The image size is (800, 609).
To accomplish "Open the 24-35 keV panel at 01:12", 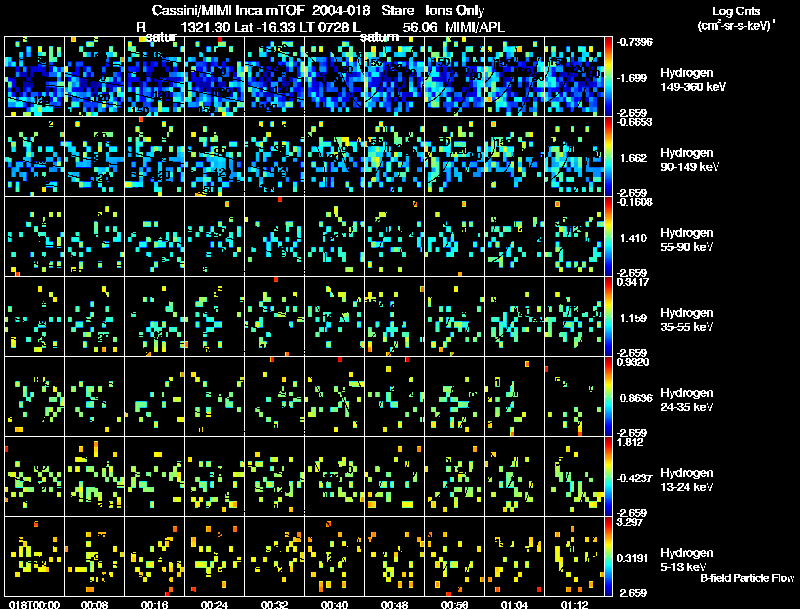I will tap(574, 397).
